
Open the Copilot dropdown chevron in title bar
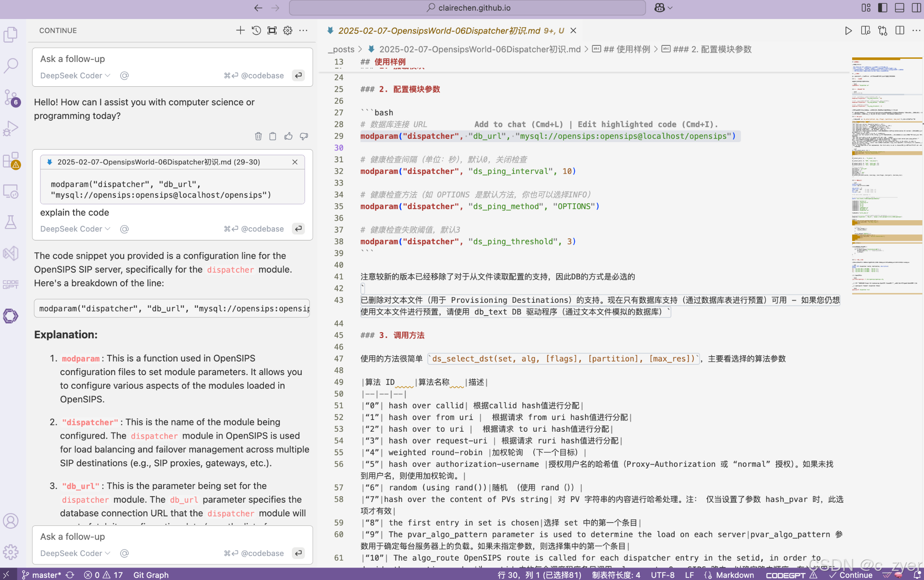[x=670, y=8]
